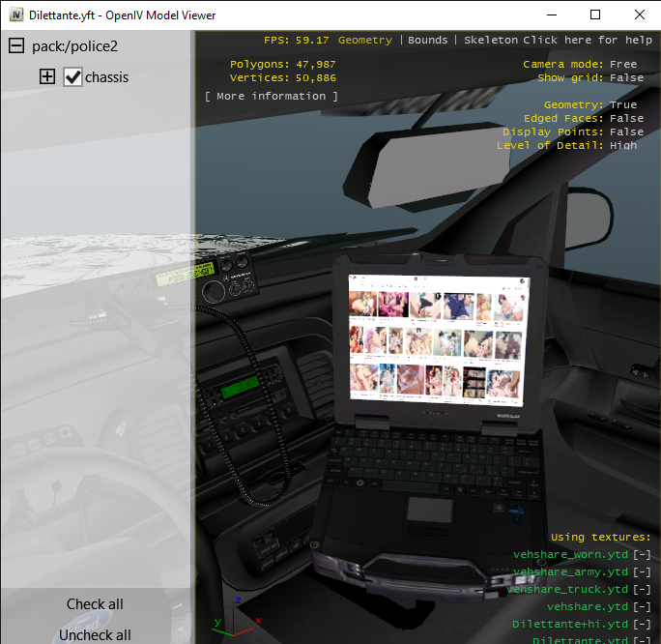Remove vehshare_army.ytd with its [-] icon
Screen dimensions: 661x644
tap(642, 572)
